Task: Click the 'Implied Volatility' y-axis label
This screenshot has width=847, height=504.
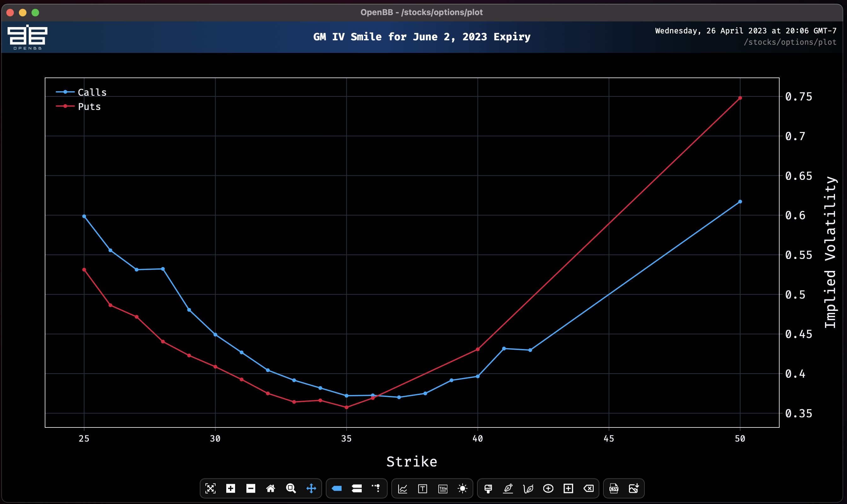Action: pos(830,252)
